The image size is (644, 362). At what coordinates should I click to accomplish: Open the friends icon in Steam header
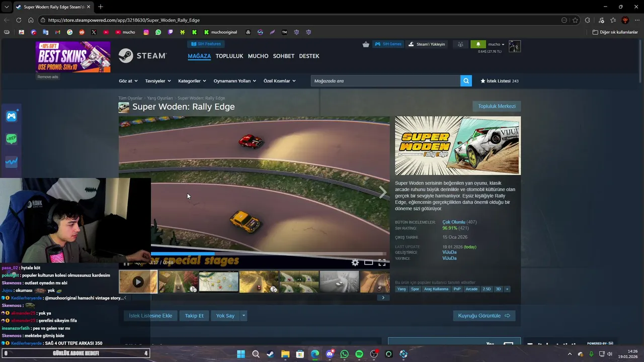[460, 44]
